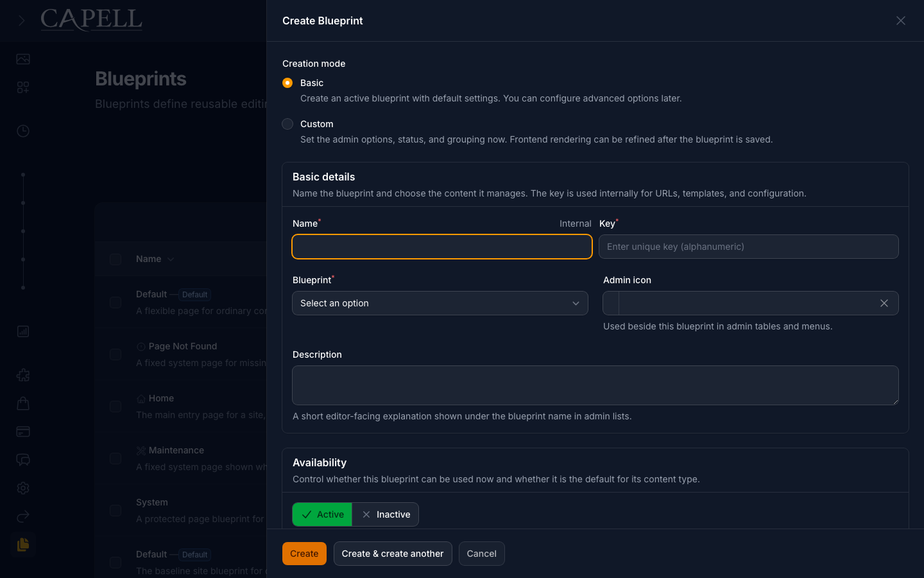The height and width of the screenshot is (578, 924).
Task: Click the clock history sidebar icon
Action: [x=23, y=131]
